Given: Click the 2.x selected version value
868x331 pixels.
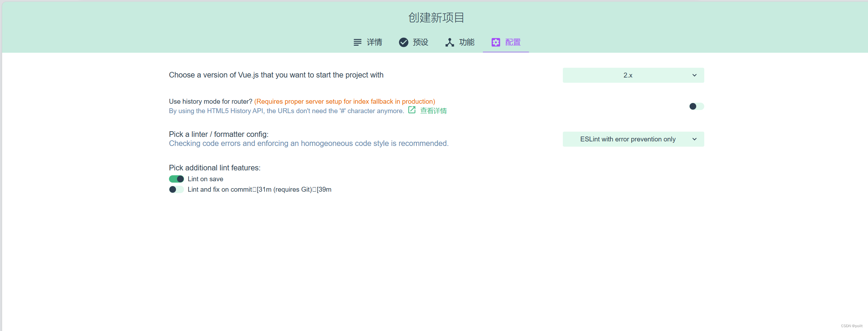Looking at the screenshot, I should point(627,75).
